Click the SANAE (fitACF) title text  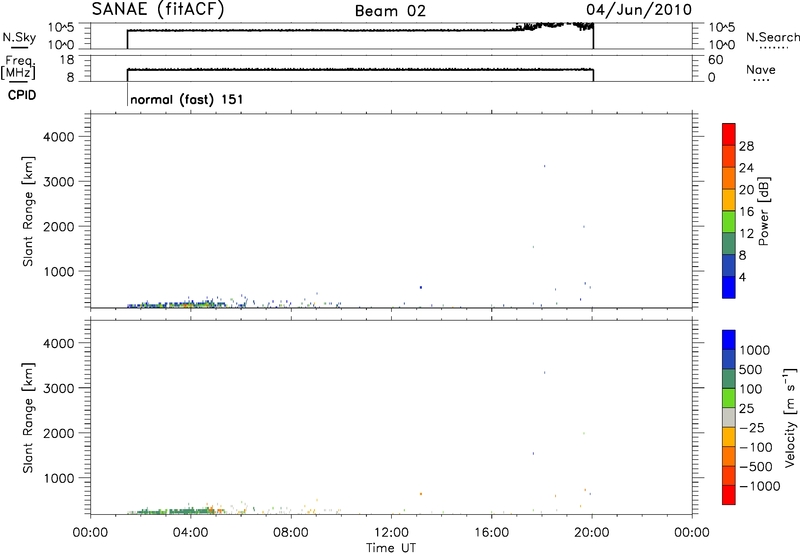pos(158,10)
